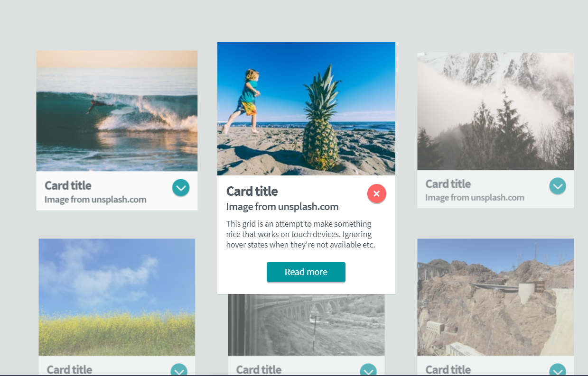Open the pineapple beach photo
Viewport: 588px width, 376px height.
pyautogui.click(x=306, y=109)
